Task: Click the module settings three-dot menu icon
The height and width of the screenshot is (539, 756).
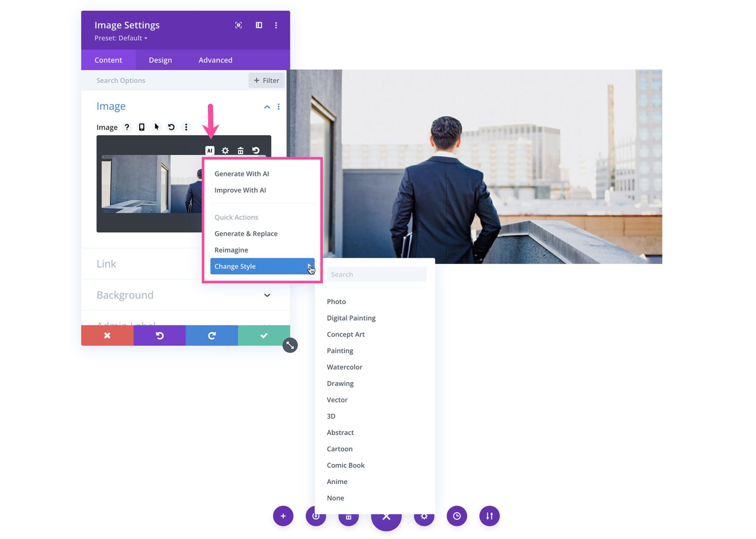Action: click(x=276, y=24)
